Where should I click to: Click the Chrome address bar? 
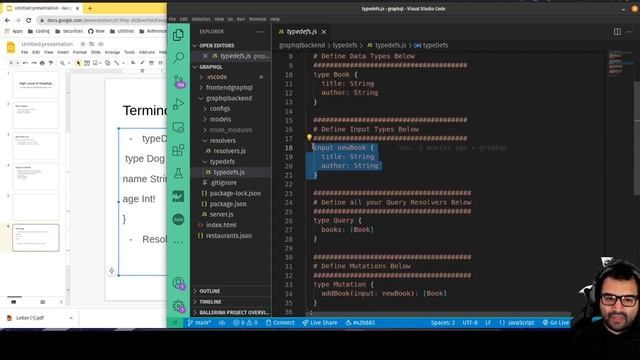coord(102,20)
